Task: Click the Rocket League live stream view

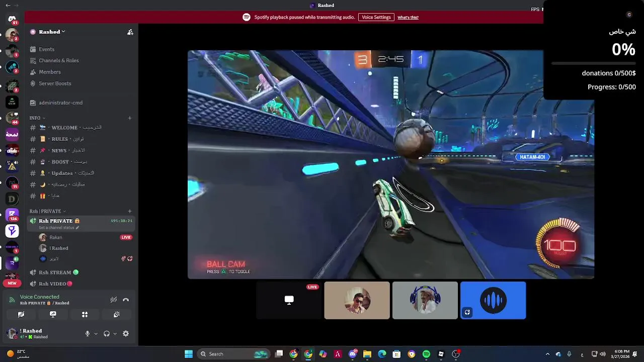Action: click(x=391, y=164)
